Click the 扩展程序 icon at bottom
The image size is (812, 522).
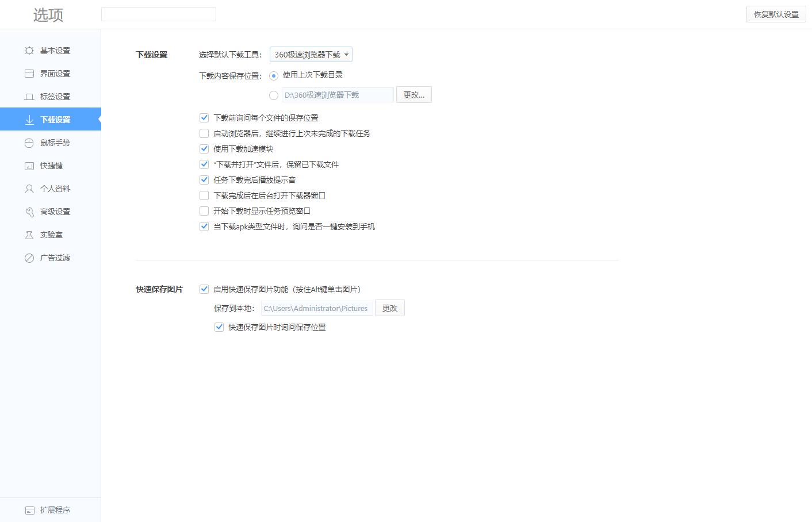(x=29, y=510)
